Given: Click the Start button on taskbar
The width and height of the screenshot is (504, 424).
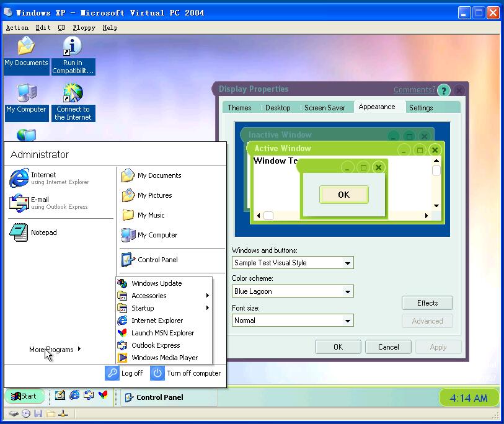Looking at the screenshot, I should (x=24, y=396).
